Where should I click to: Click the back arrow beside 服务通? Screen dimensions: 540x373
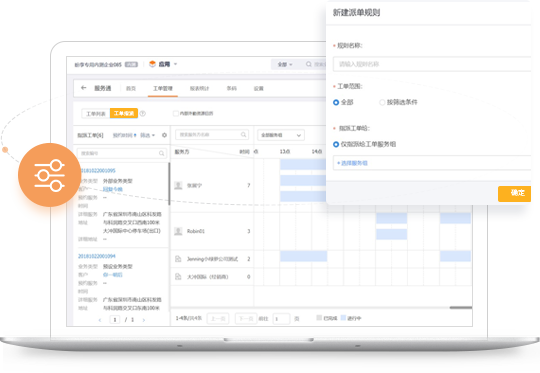pyautogui.click(x=83, y=88)
